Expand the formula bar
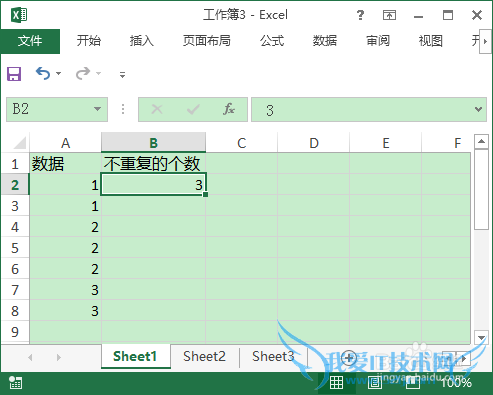Image resolution: width=493 pixels, height=395 pixels. [479, 109]
